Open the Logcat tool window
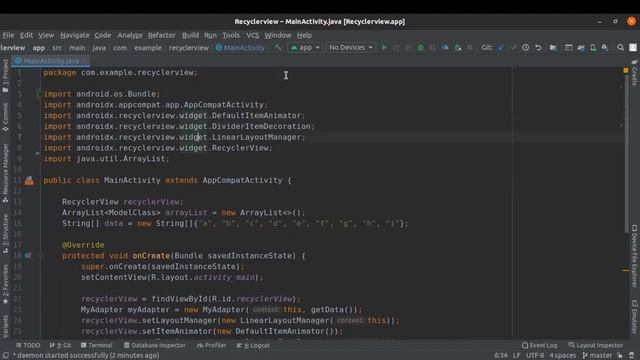640x360 pixels. [253, 345]
